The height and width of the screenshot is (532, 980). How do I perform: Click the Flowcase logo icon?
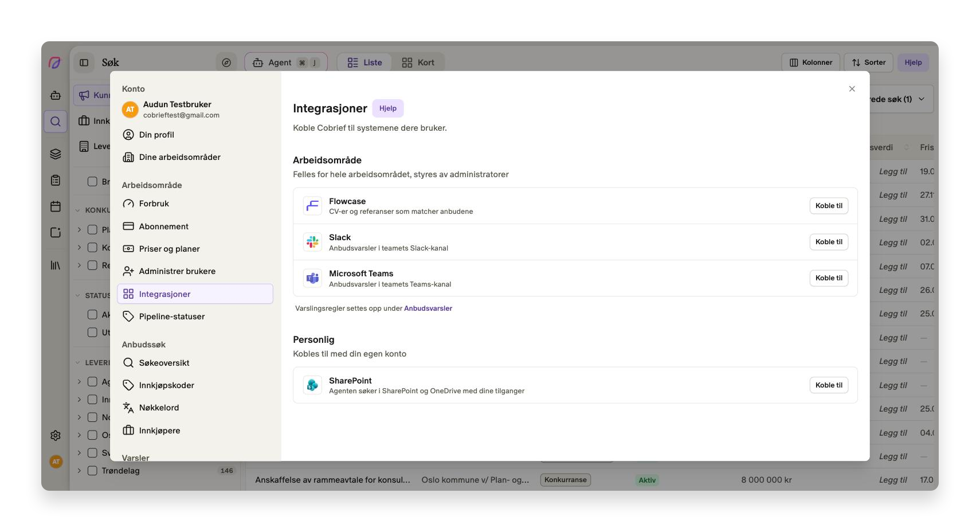pos(312,206)
